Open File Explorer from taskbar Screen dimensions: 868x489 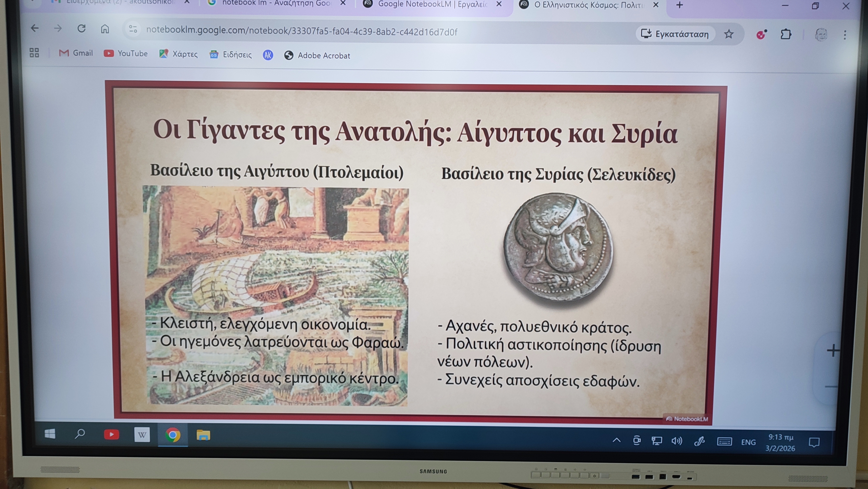click(203, 435)
